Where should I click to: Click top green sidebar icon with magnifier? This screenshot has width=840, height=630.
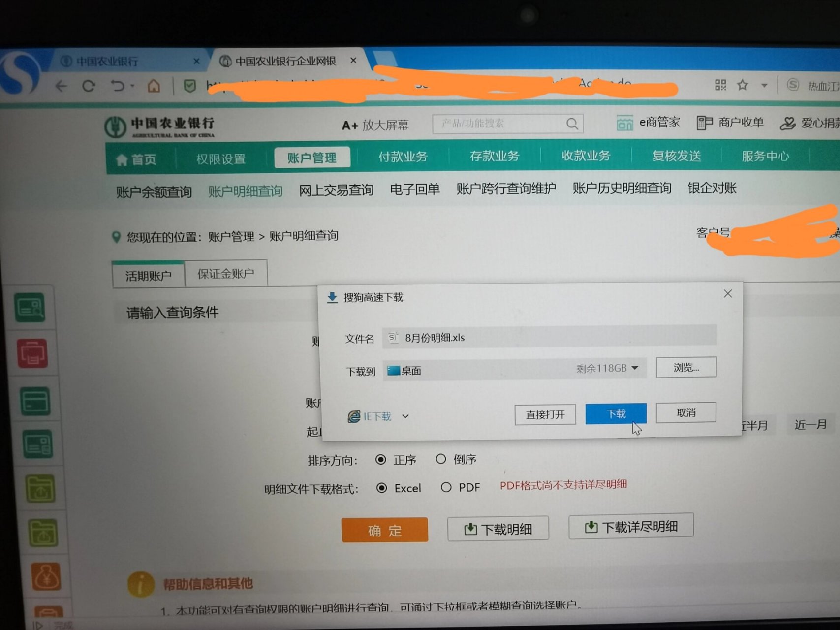pyautogui.click(x=30, y=307)
